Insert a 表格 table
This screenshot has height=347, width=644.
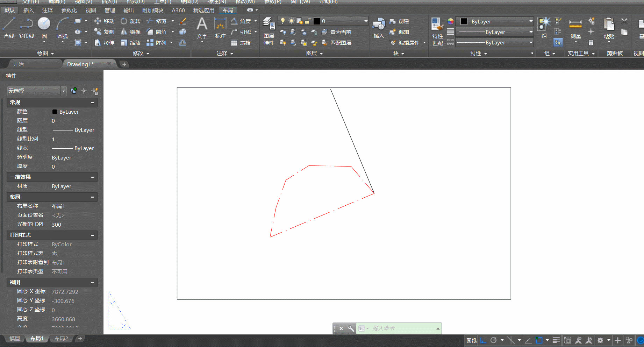pos(241,43)
